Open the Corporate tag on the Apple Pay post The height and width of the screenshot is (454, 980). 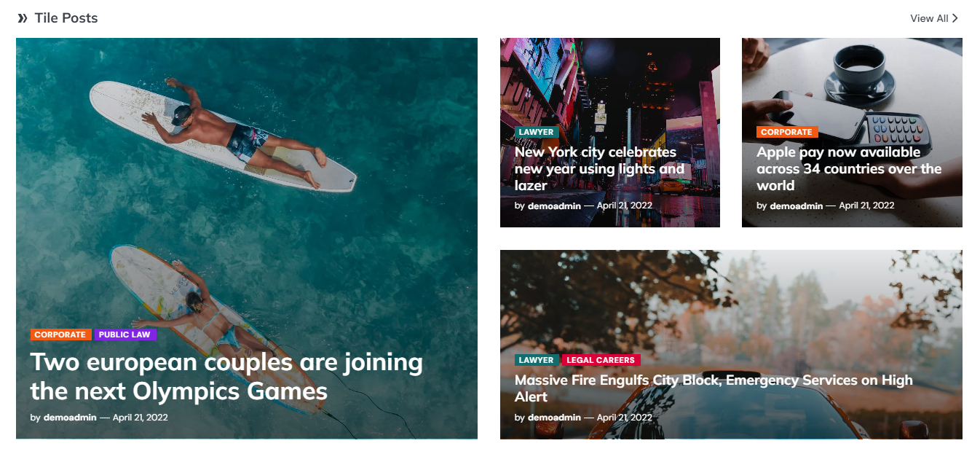(x=786, y=132)
